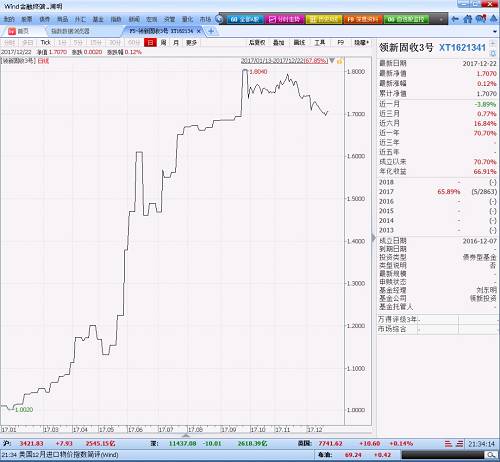The image size is (500, 462).
Task: Click the 隐藏 hide panel button
Action: 361,43
